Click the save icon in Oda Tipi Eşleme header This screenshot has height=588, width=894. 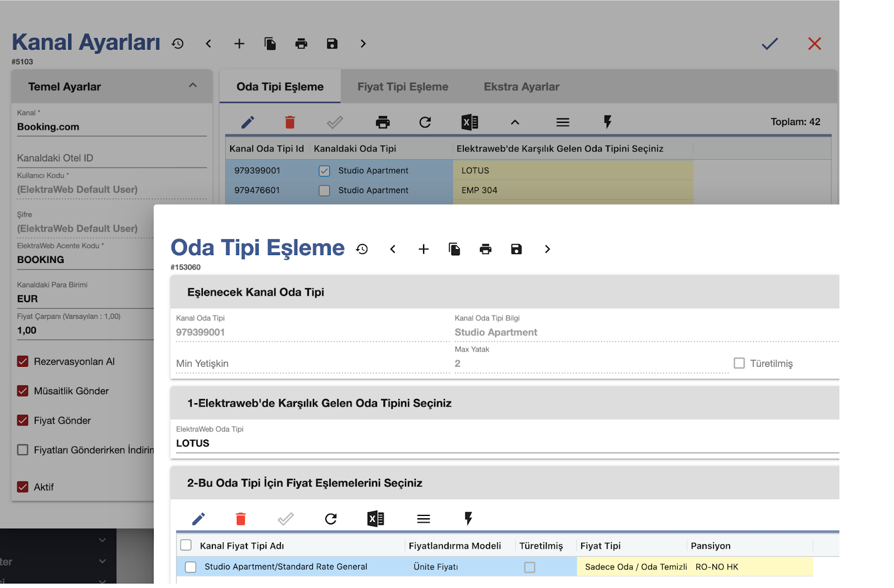click(516, 249)
